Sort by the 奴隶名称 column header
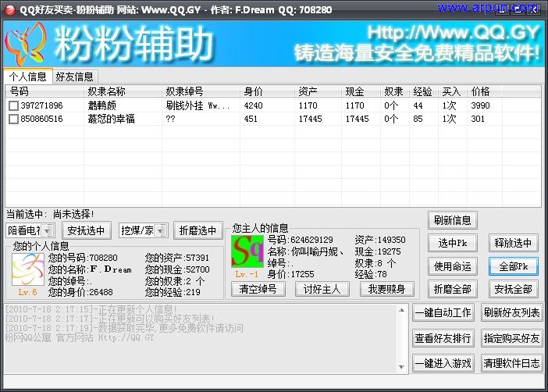Screen dimensions: 548x392 123,91
